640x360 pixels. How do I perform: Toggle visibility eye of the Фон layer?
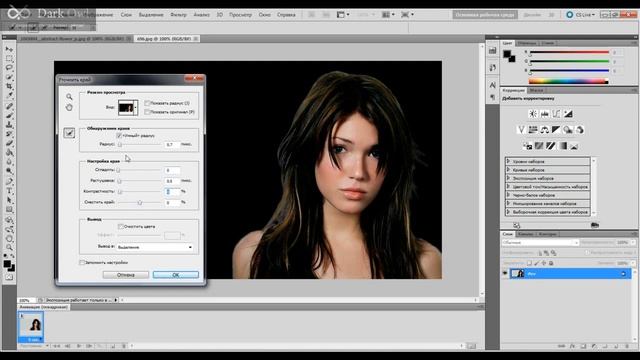[x=505, y=273]
